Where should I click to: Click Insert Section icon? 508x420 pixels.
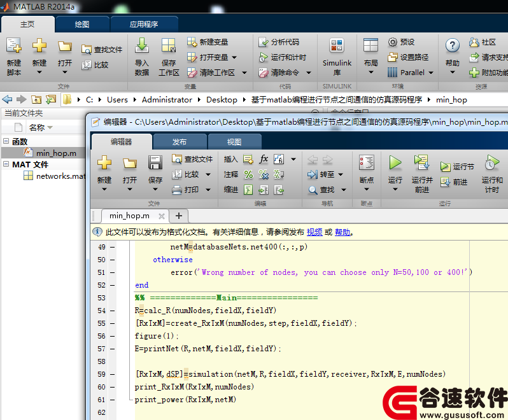(248, 159)
